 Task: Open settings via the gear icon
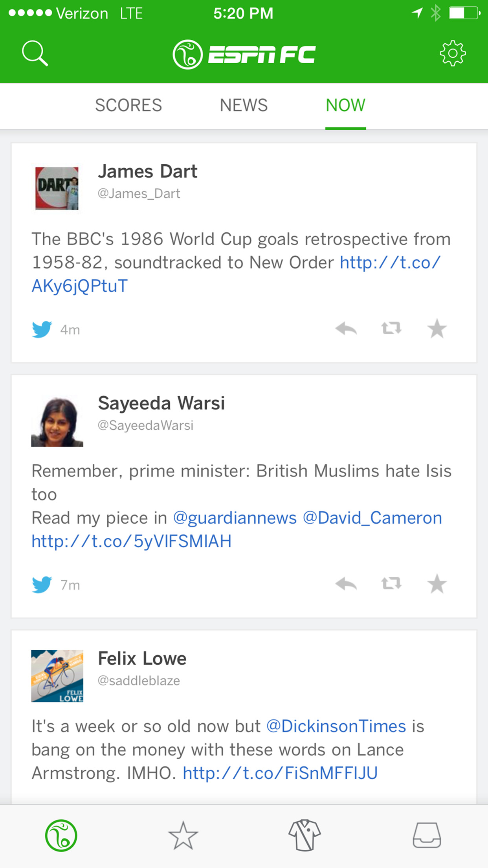pos(453,53)
